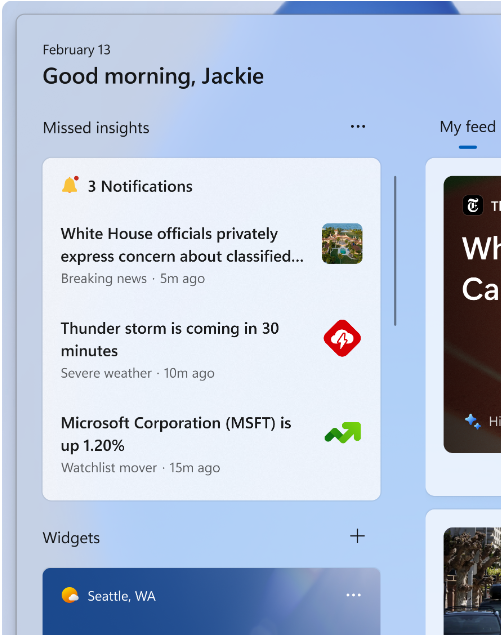
Task: Click the Missed insights heading
Action: pyautogui.click(x=96, y=128)
